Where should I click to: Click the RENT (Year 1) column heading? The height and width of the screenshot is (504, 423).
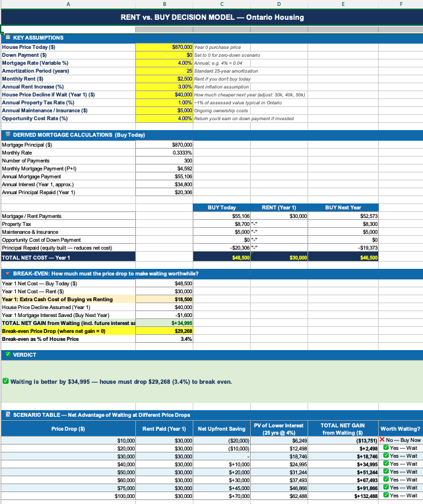pos(278,207)
